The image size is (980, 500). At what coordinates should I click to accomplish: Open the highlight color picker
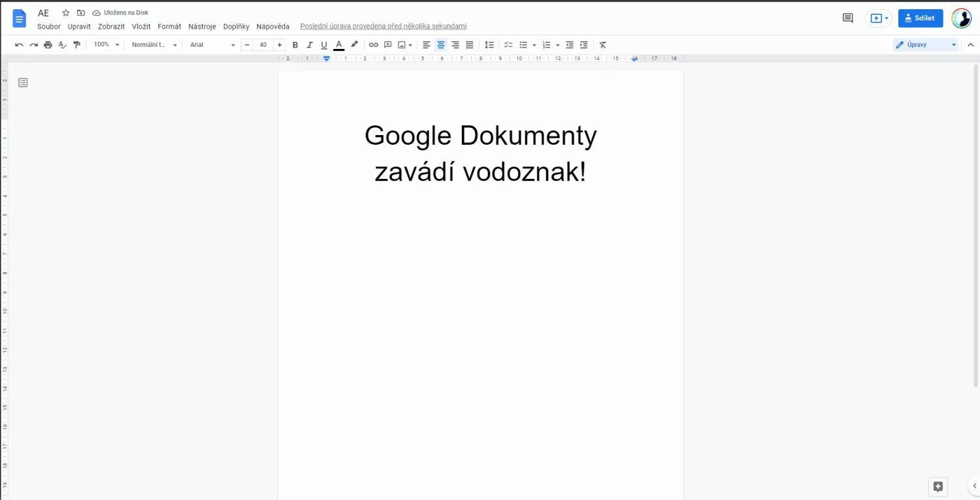point(355,45)
